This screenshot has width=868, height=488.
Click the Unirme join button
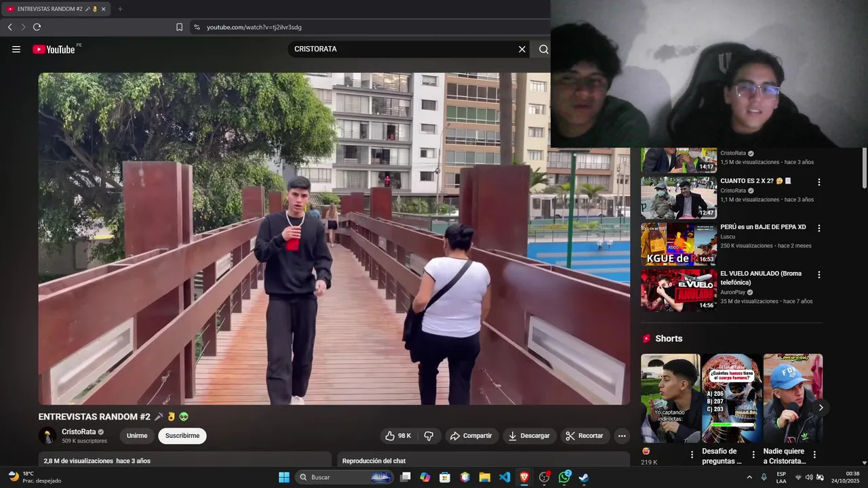137,436
